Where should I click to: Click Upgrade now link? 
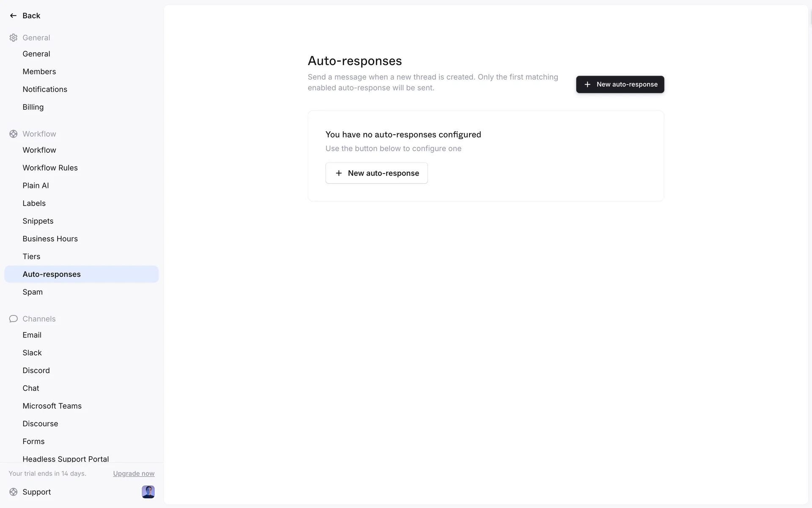point(134,473)
